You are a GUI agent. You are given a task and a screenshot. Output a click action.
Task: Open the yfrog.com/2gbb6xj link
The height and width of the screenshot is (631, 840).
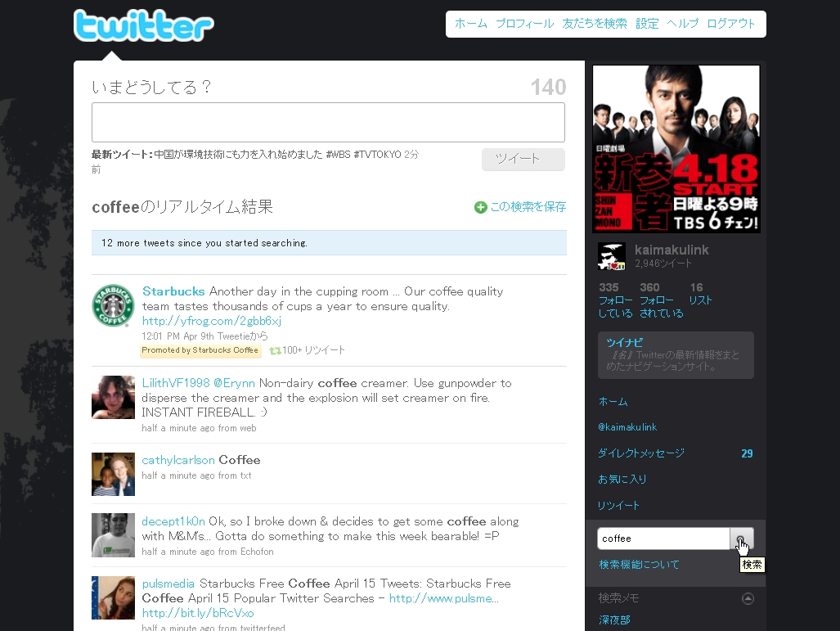[x=212, y=321]
